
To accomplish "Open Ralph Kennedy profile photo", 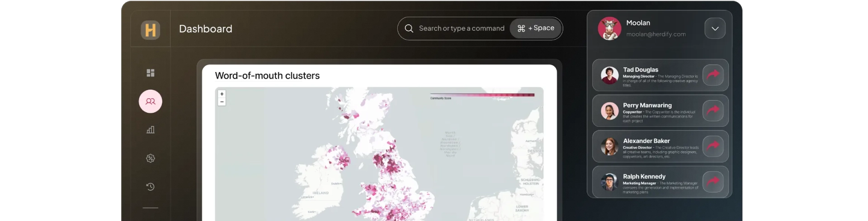I will 609,182.
